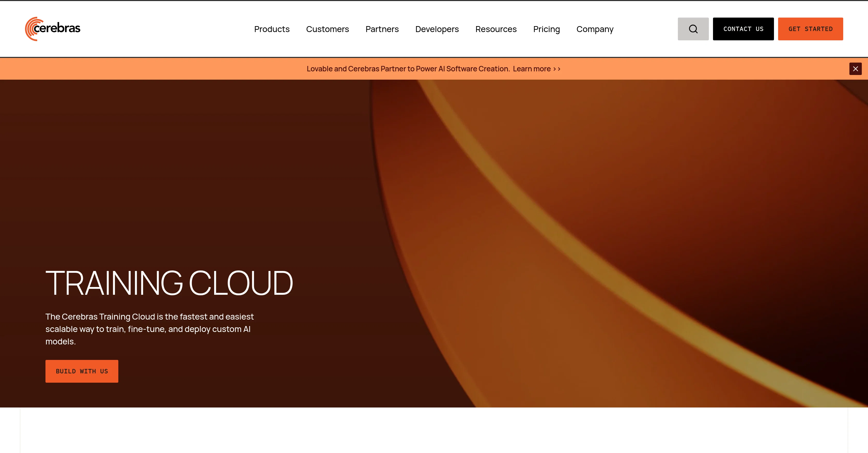The width and height of the screenshot is (868, 453).
Task: Go to the Pricing page
Action: click(x=546, y=29)
